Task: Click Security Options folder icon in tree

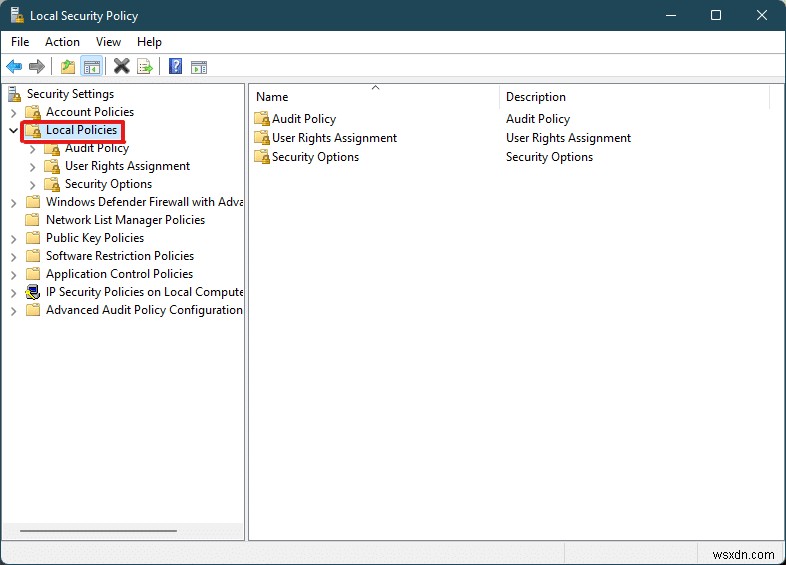Action: [52, 184]
